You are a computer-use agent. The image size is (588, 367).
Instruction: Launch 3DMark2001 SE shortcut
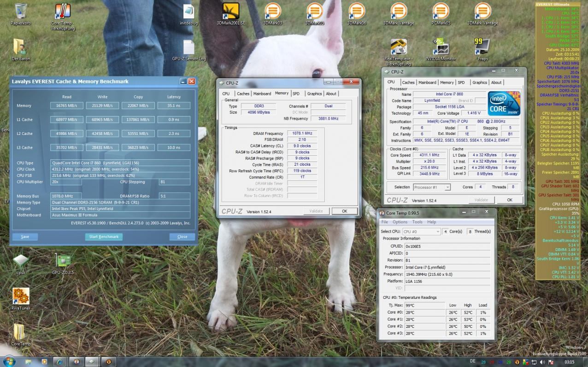coord(230,14)
